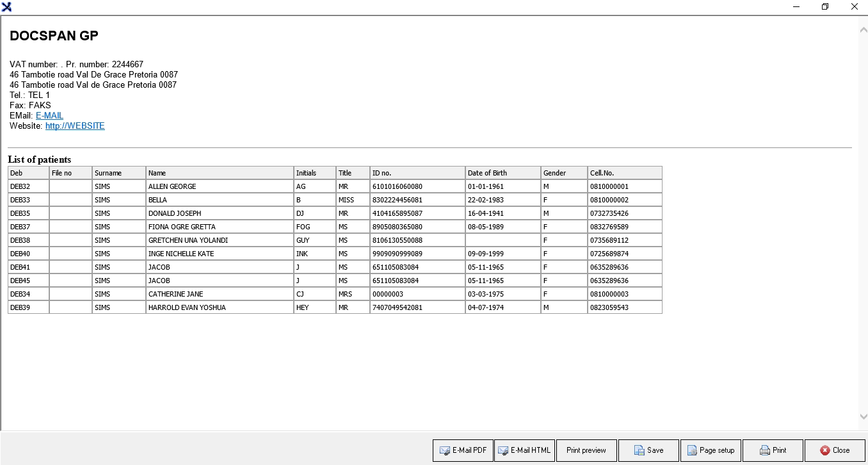Image resolution: width=868 pixels, height=465 pixels.
Task: Click the Page setup icon
Action: click(691, 451)
